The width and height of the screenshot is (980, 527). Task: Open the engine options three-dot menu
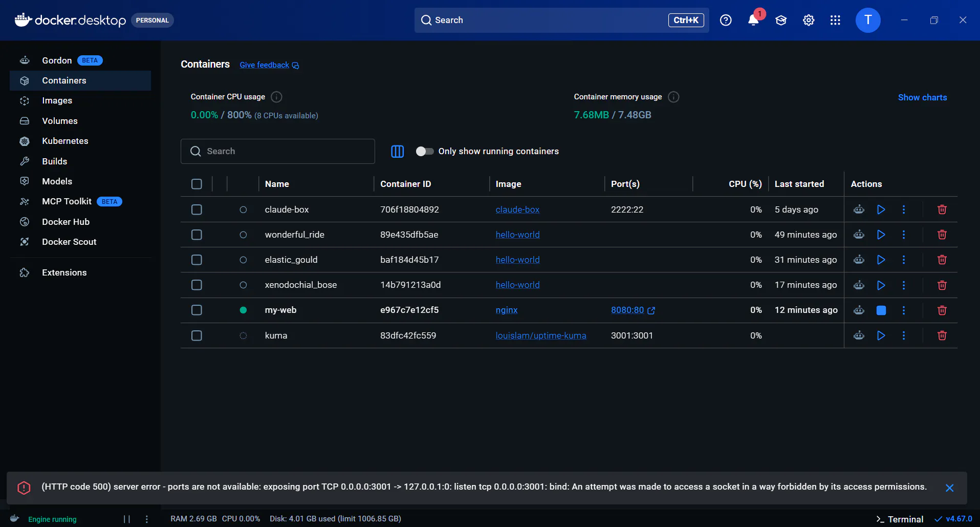click(147, 519)
